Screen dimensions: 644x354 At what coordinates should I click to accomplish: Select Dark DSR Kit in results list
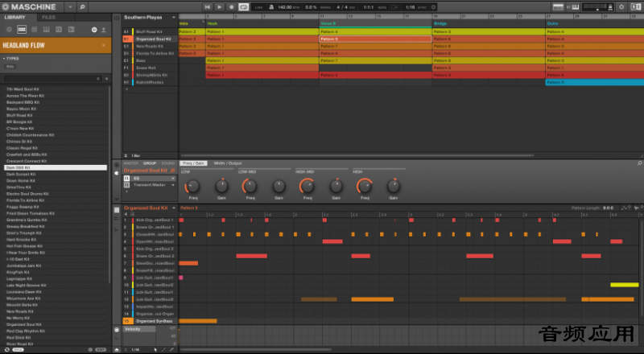pos(56,167)
